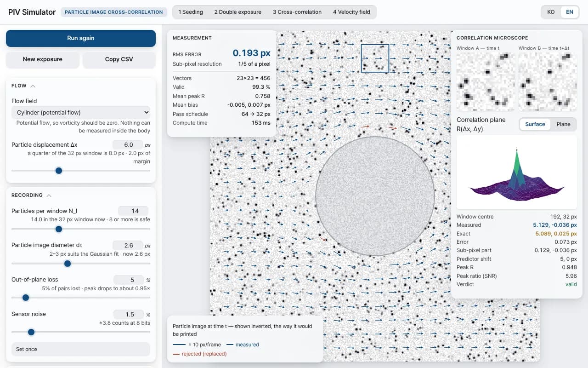
Task: Open the 2 Double exposure step
Action: 238,12
